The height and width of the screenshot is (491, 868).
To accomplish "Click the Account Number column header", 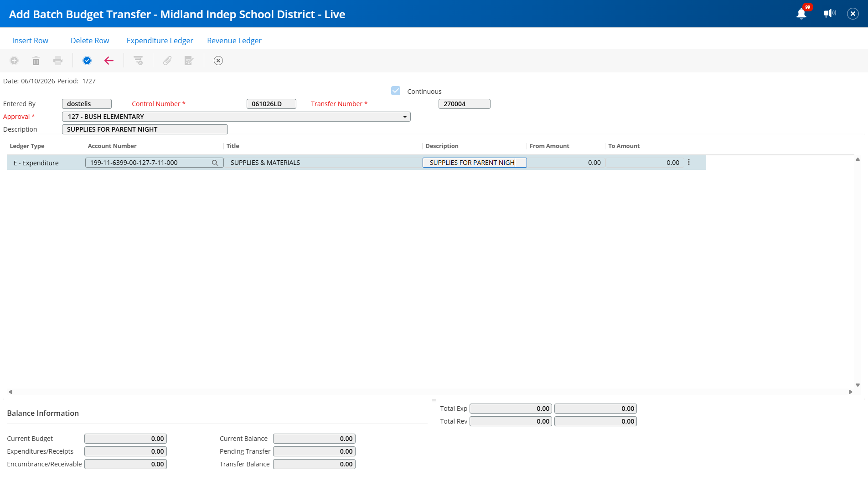I will click(x=112, y=146).
